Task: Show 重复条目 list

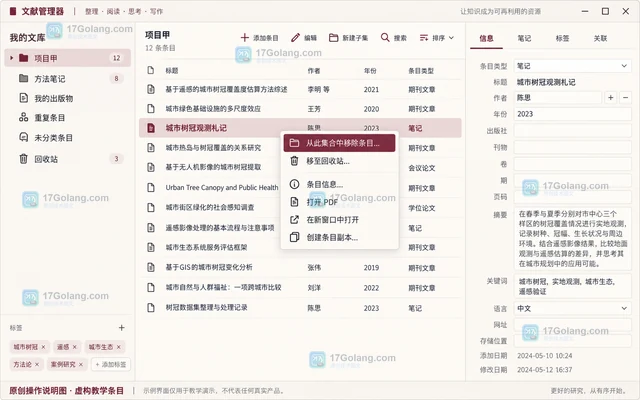Action: pyautogui.click(x=67, y=118)
